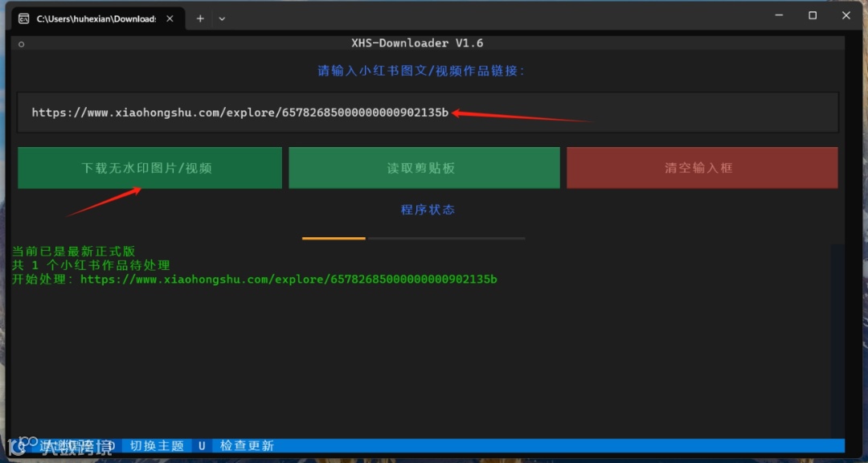Clear the input with 清空输入框 button
868x463 pixels.
tap(702, 168)
